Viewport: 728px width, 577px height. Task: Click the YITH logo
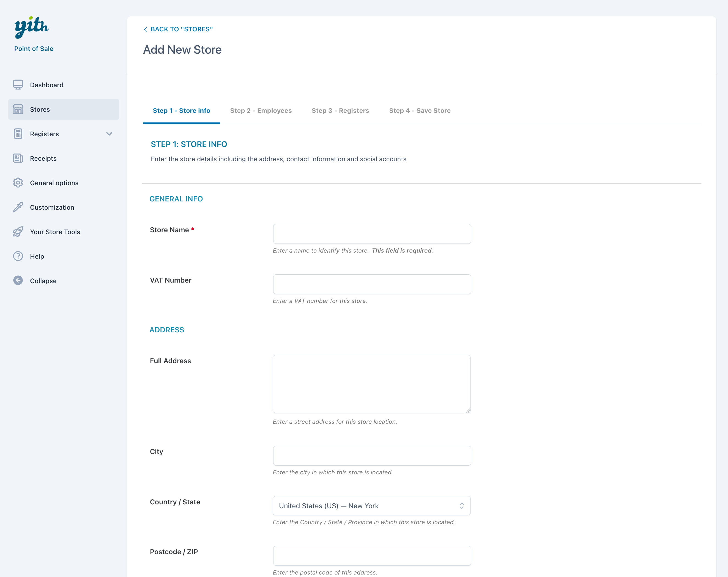[31, 27]
